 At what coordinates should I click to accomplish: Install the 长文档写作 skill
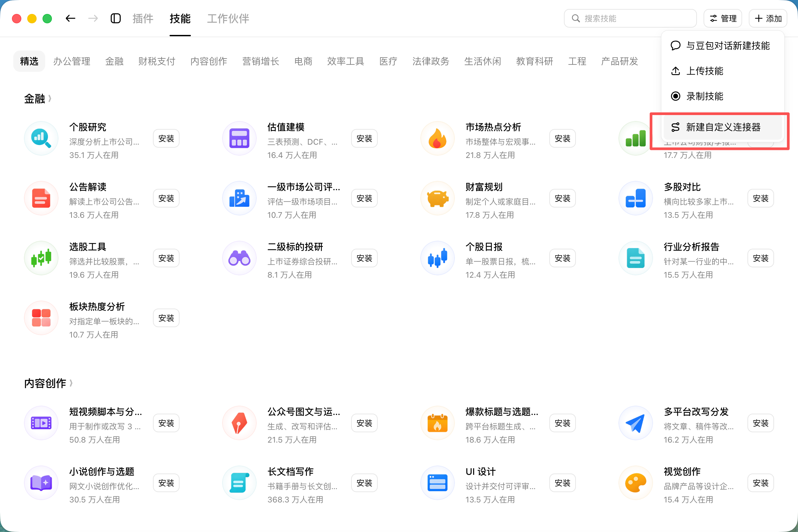(x=364, y=483)
